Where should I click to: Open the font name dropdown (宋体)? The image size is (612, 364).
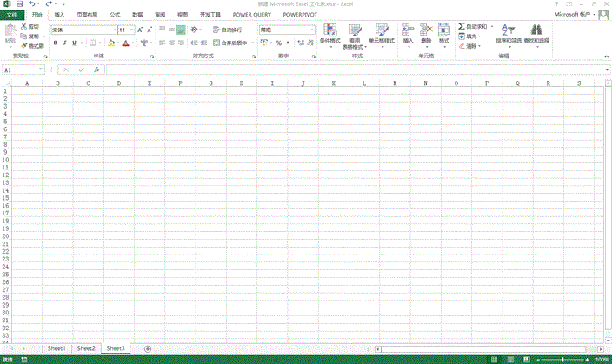(113, 30)
